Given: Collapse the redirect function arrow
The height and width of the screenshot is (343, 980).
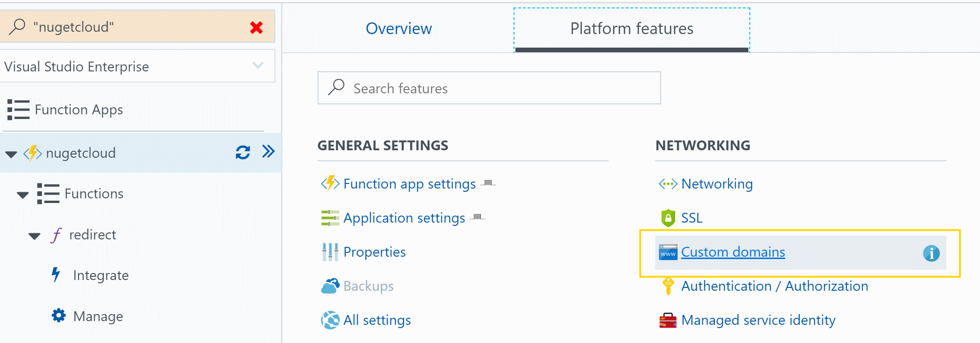Looking at the screenshot, I should click(x=34, y=236).
